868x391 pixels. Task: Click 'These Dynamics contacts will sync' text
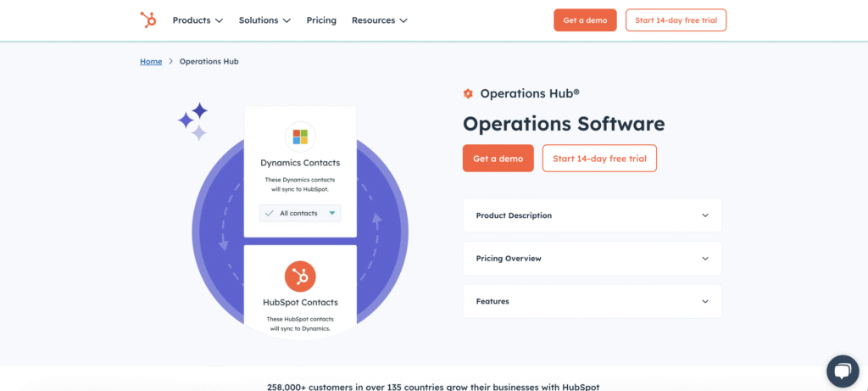click(x=300, y=184)
